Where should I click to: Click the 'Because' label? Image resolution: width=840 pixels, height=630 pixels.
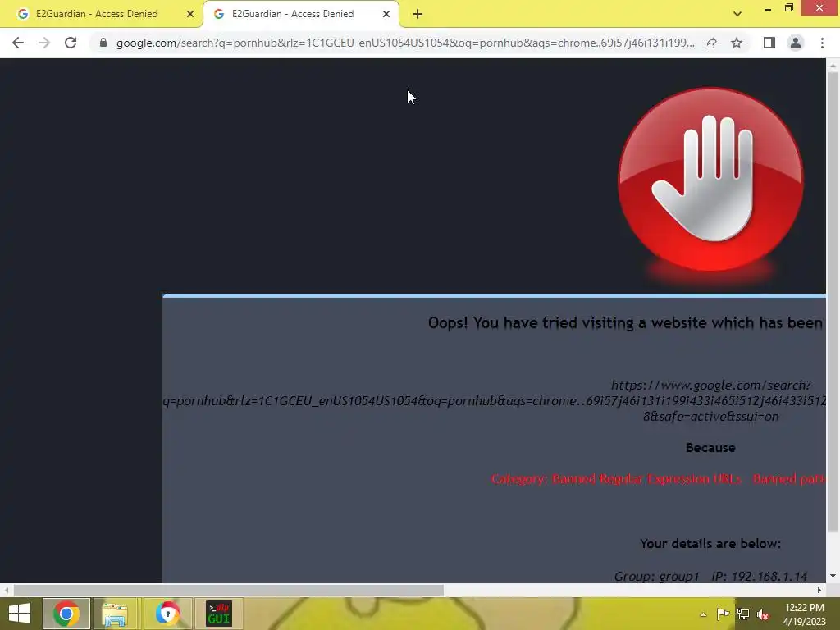pos(710,448)
